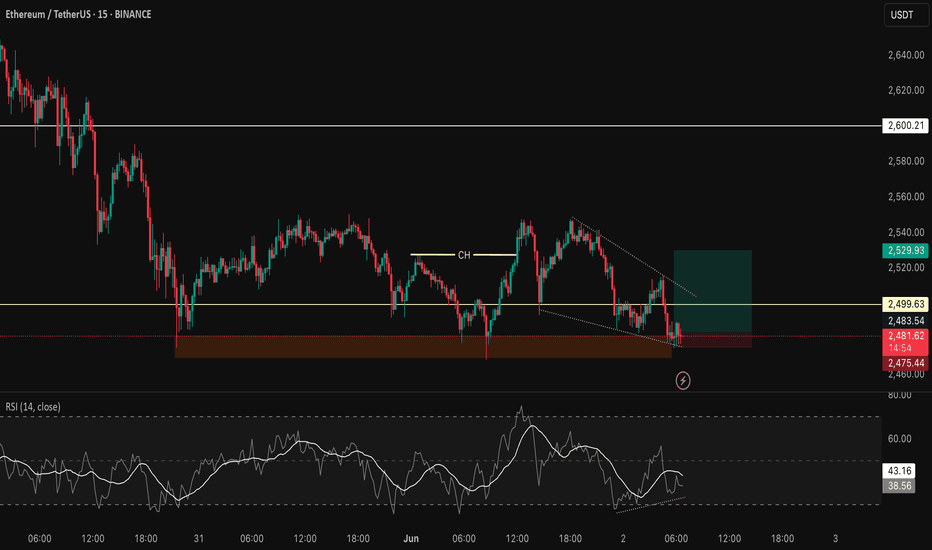This screenshot has width=932, height=550.
Task: Click the 2,620.00 price axis label
Action: click(x=906, y=90)
